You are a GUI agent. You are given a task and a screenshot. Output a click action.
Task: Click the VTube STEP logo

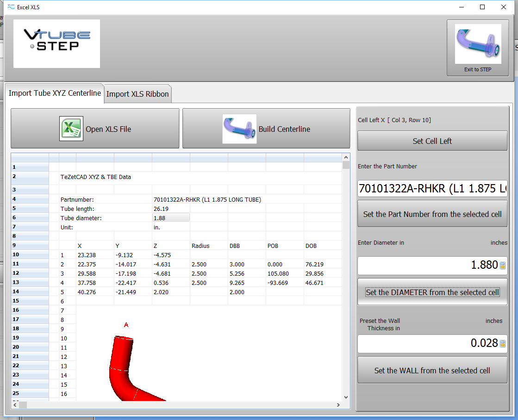tap(56, 43)
